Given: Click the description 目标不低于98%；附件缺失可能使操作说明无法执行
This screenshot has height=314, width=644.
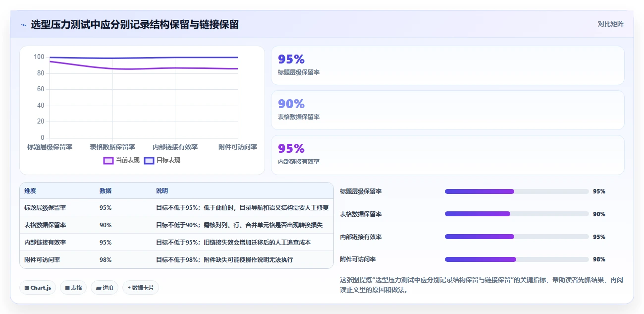Looking at the screenshot, I should coord(224,260).
